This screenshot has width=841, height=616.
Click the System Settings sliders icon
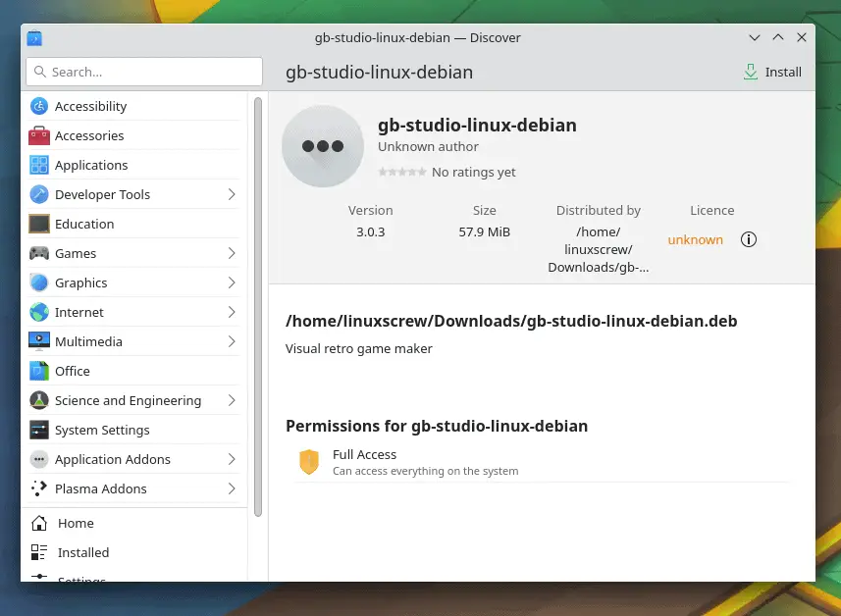[x=39, y=430]
